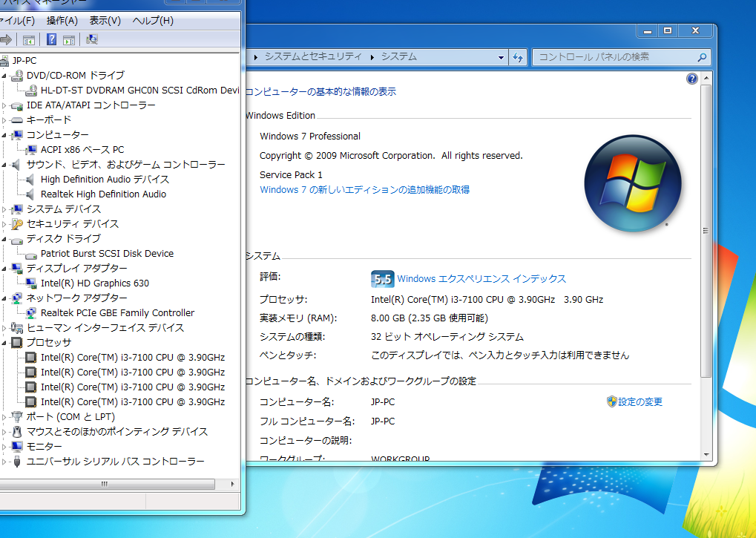The height and width of the screenshot is (538, 756).
Task: Collapse the ネットワーク アダプター node
Action: coord(4,298)
